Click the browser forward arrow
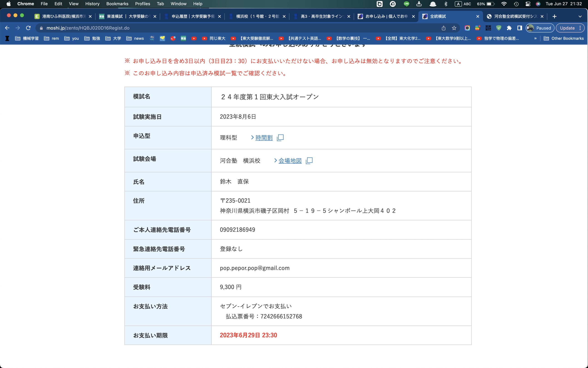This screenshot has height=368, width=588. coord(18,28)
